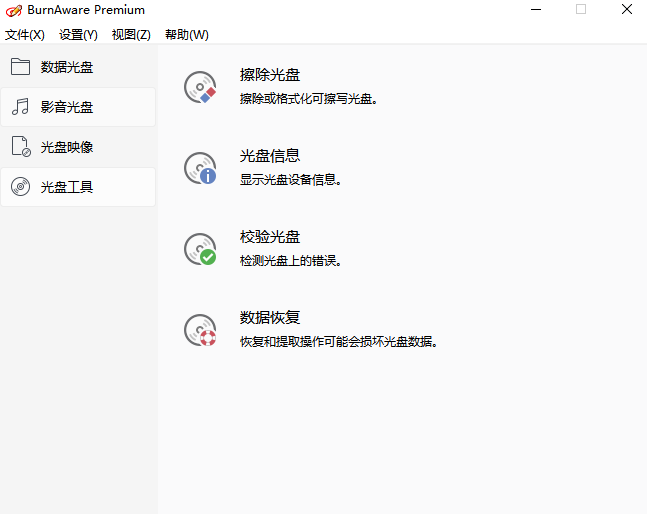Screen dimensions: 647x514
Task: Open the 文件(X) menu
Action: click(25, 35)
